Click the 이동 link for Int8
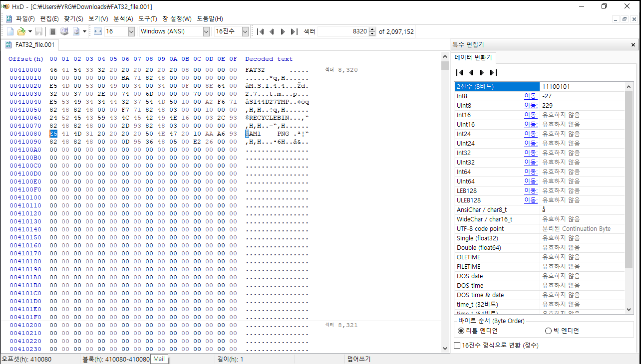Image resolution: width=641 pixels, height=364 pixels. pyautogui.click(x=531, y=96)
